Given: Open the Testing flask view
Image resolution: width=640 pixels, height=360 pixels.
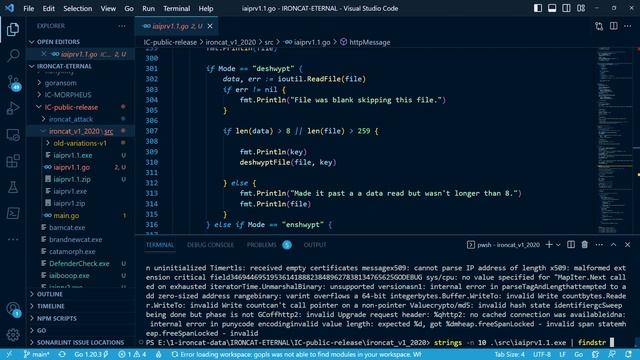Looking at the screenshot, I should click(x=13, y=187).
